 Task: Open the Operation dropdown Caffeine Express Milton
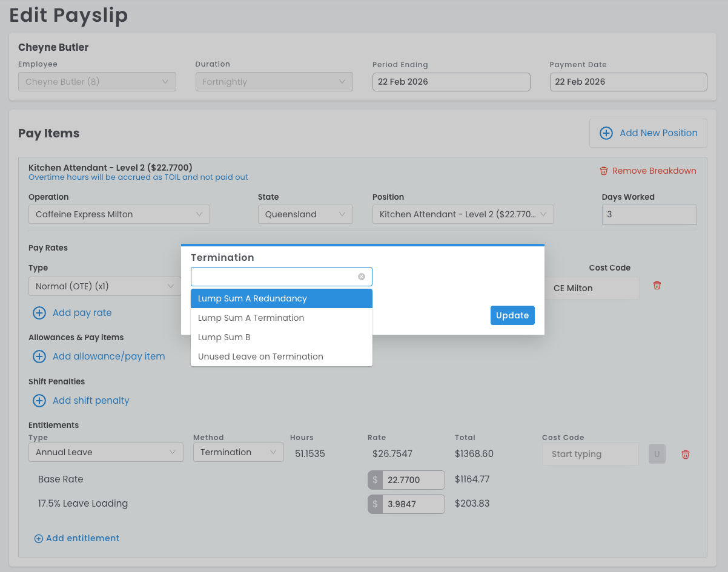119,214
